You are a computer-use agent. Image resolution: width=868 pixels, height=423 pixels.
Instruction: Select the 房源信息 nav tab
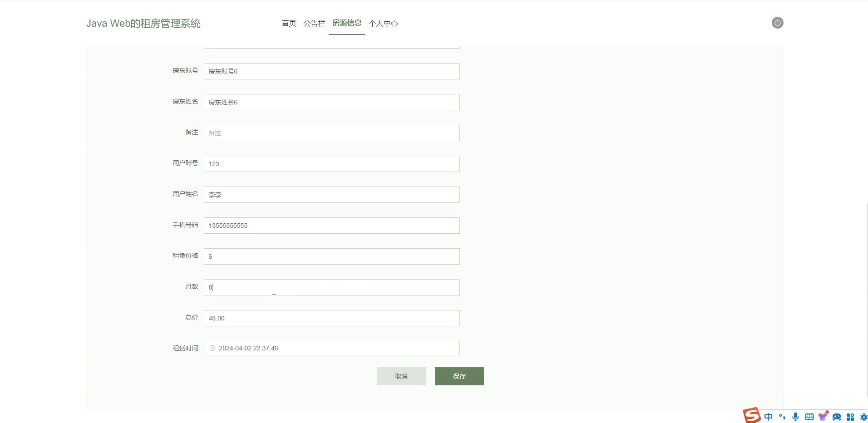pos(347,23)
